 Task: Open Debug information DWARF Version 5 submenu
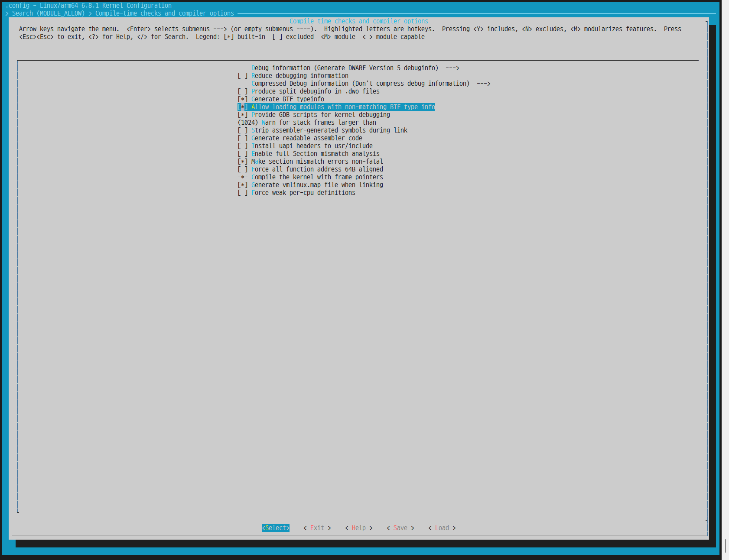point(355,68)
